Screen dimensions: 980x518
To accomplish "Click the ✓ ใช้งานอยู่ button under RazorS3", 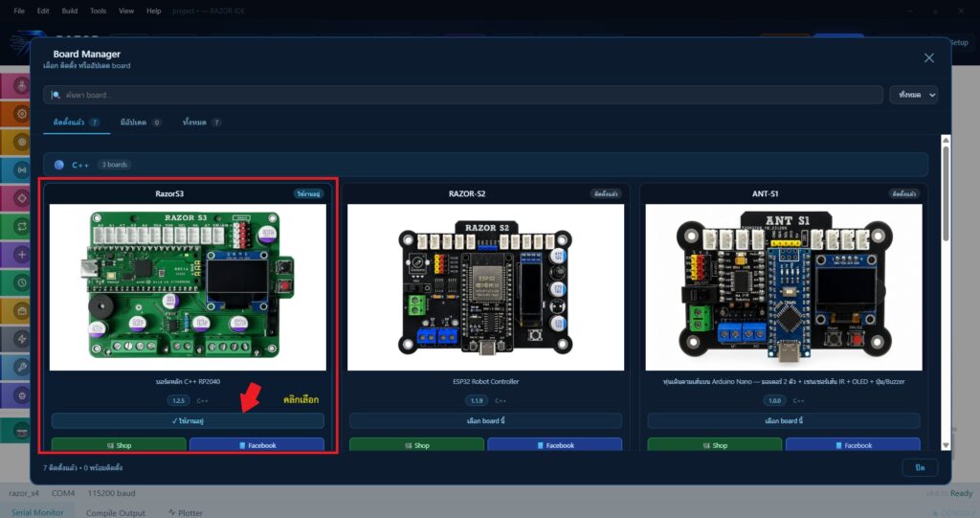I will (x=188, y=420).
